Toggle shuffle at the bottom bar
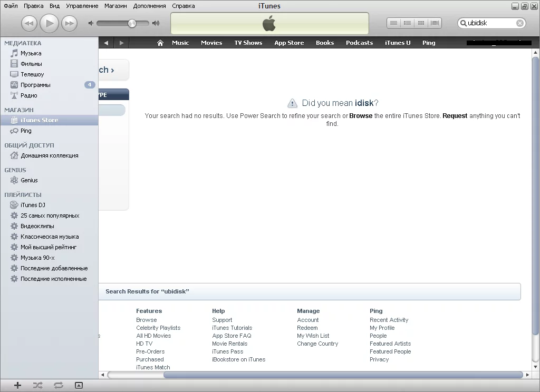Image resolution: width=540 pixels, height=392 pixels. coord(38,386)
